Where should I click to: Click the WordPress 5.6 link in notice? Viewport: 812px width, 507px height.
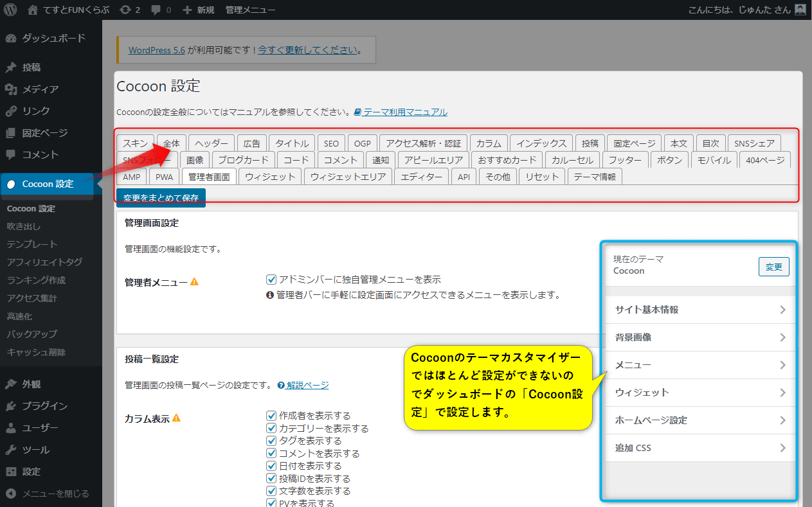coord(157,49)
